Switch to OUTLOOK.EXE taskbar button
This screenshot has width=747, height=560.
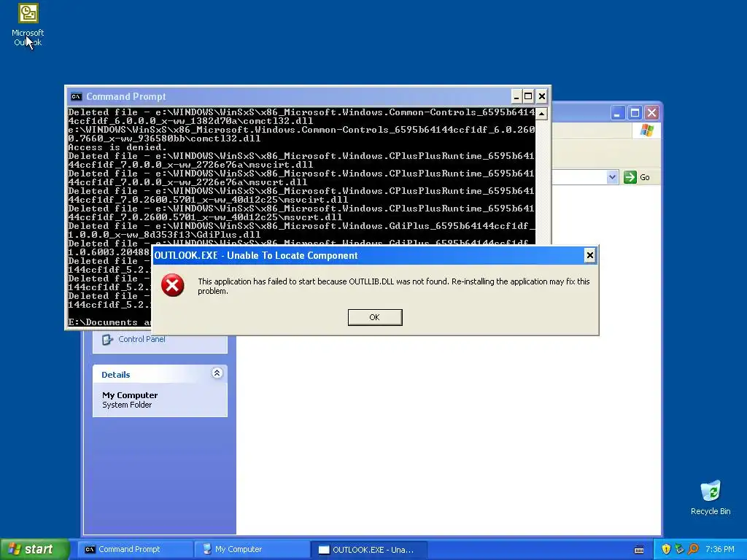[x=368, y=550]
